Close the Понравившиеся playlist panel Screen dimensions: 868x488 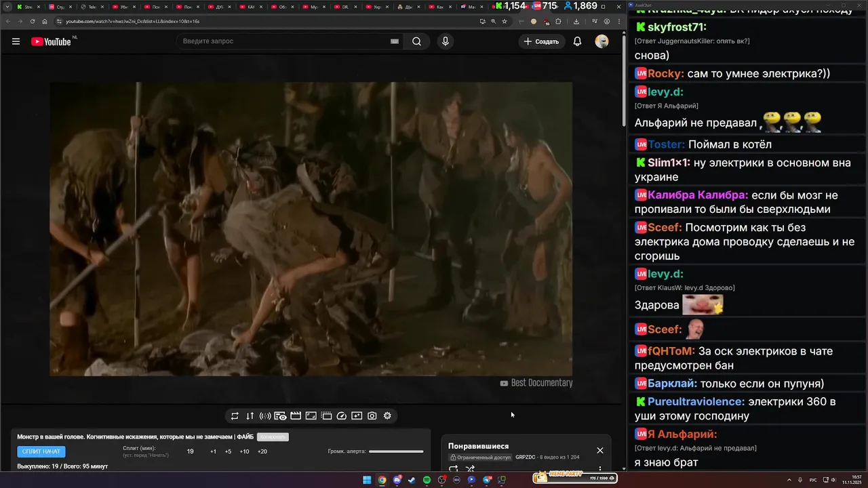tap(599, 450)
